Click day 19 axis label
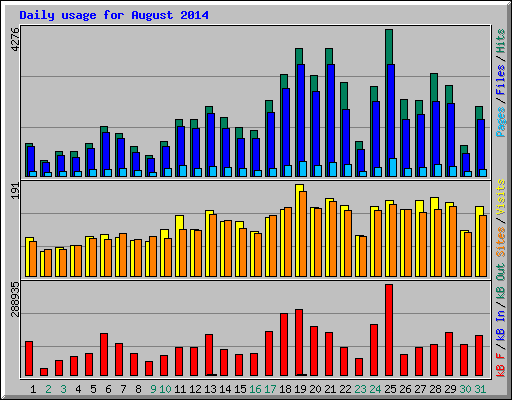 (x=300, y=389)
